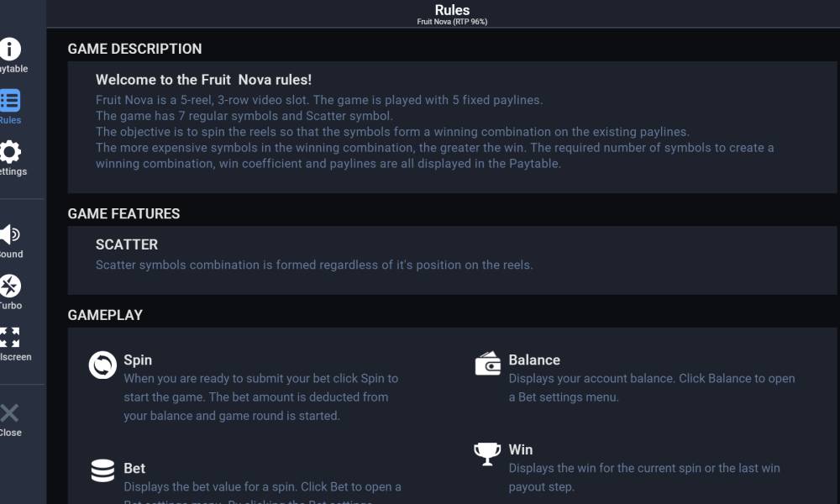Click the Win trophy icon
Screen dimensions: 840x504
point(487,454)
